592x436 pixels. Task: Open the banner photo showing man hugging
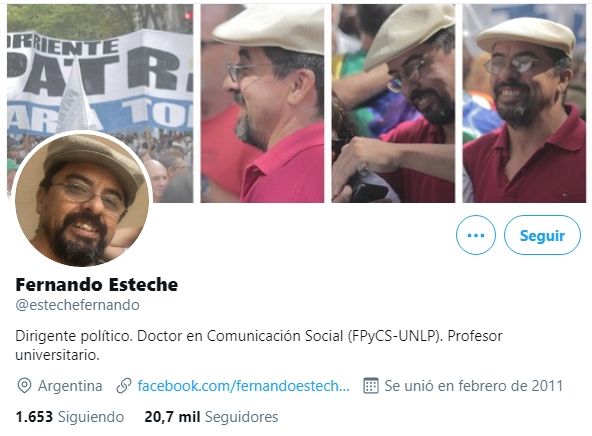click(393, 103)
